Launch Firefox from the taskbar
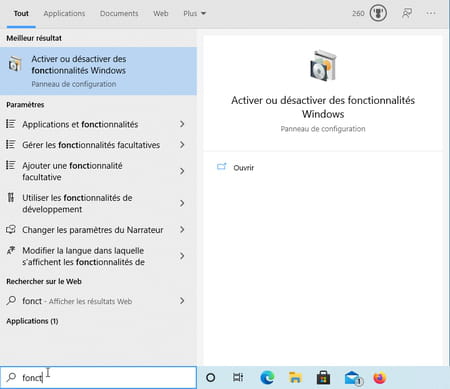 379,378
